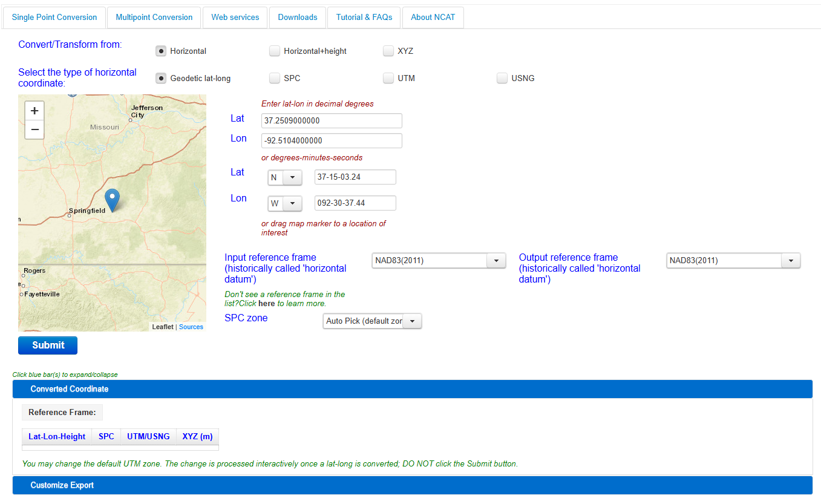
Task: Choose SPC coordinate type
Action: (275, 78)
